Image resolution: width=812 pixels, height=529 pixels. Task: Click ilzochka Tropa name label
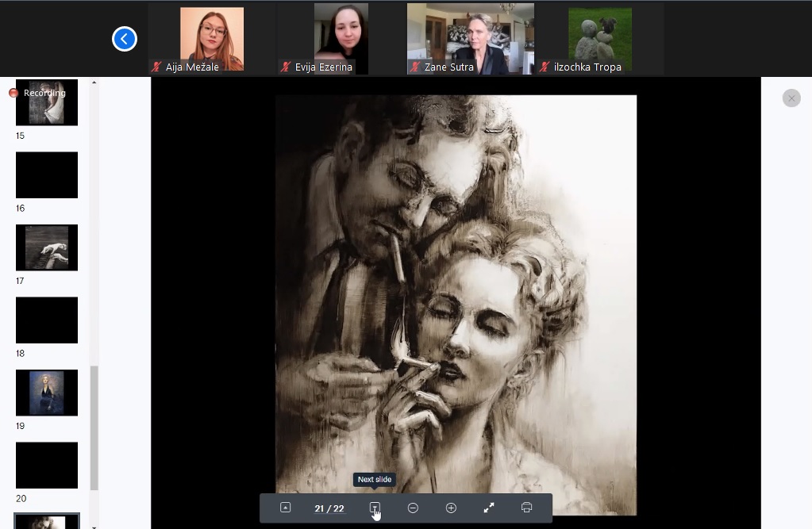click(x=588, y=67)
